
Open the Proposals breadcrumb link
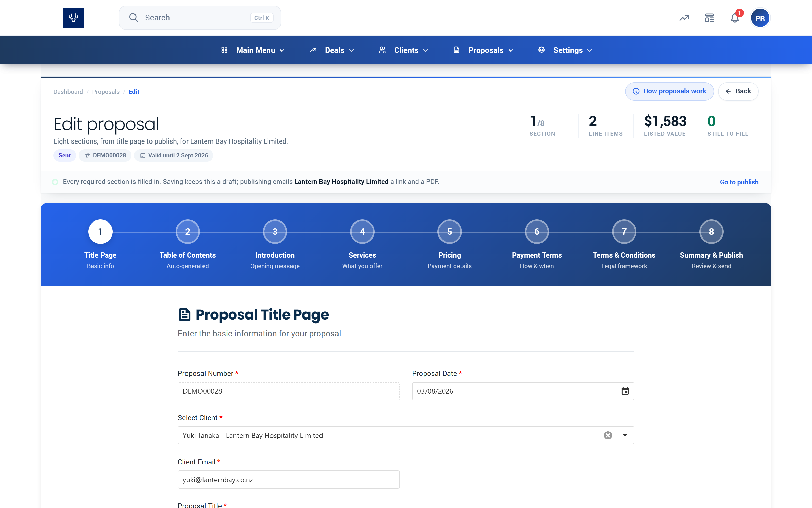click(x=106, y=92)
